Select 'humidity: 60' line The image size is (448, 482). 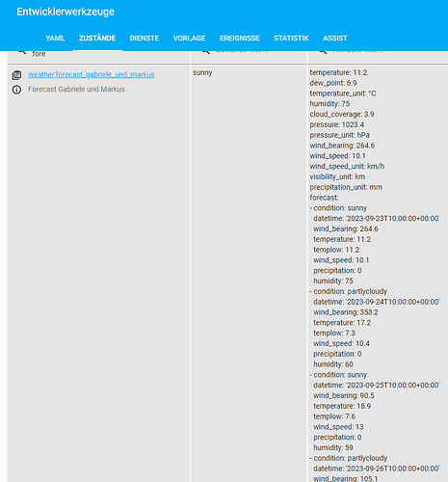click(333, 364)
